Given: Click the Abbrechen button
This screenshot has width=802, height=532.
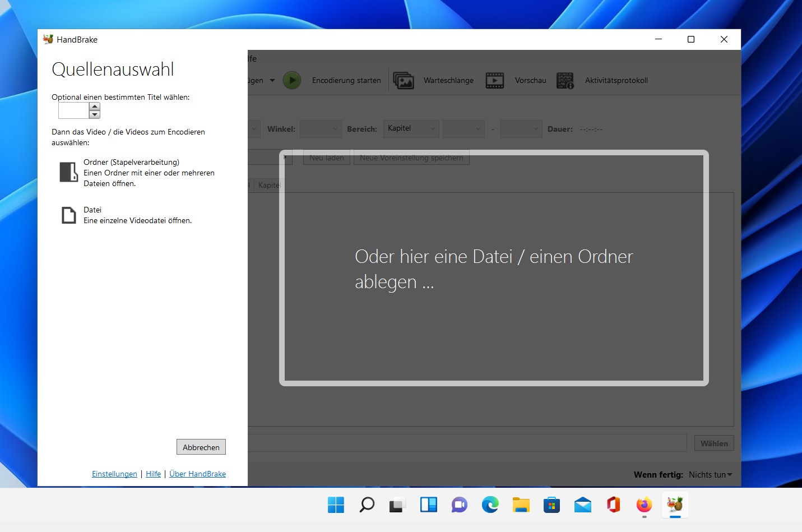Looking at the screenshot, I should 201,447.
